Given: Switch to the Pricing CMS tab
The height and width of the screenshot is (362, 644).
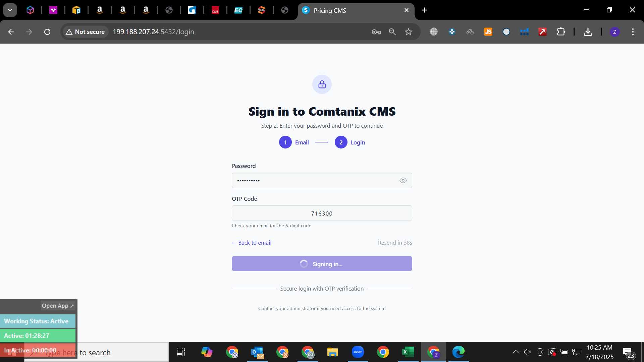Looking at the screenshot, I should [x=356, y=10].
